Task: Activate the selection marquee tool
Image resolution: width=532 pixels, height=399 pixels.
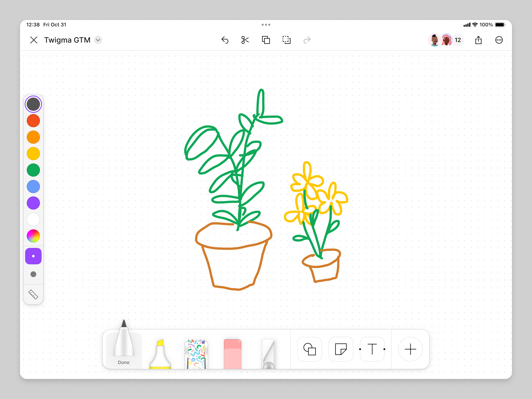Action: coord(286,40)
